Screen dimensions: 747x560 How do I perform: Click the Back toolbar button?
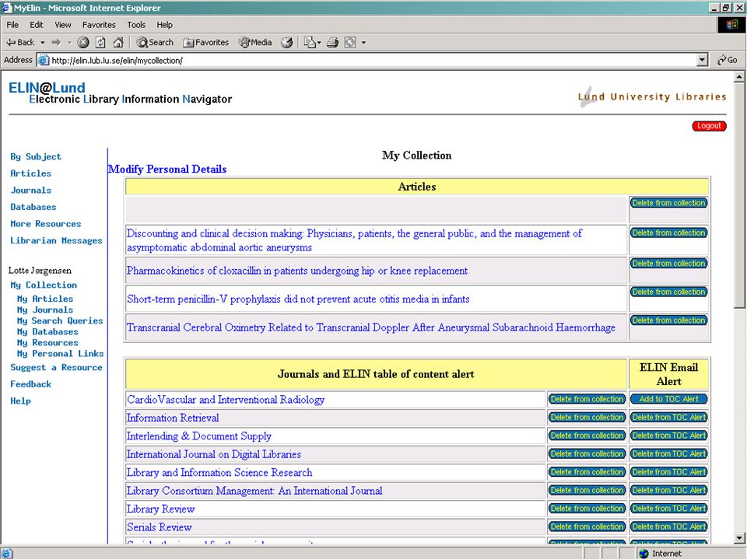click(20, 42)
